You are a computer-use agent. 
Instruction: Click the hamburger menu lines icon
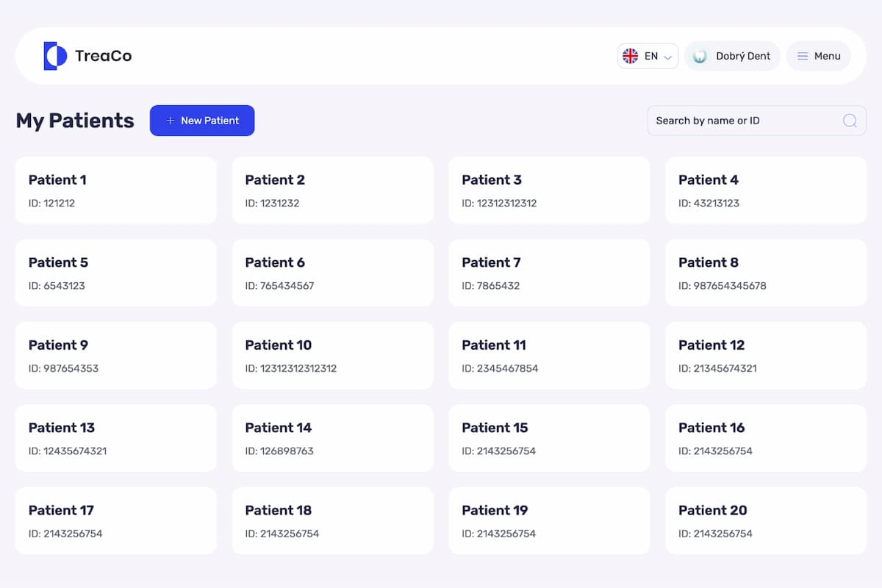point(803,56)
